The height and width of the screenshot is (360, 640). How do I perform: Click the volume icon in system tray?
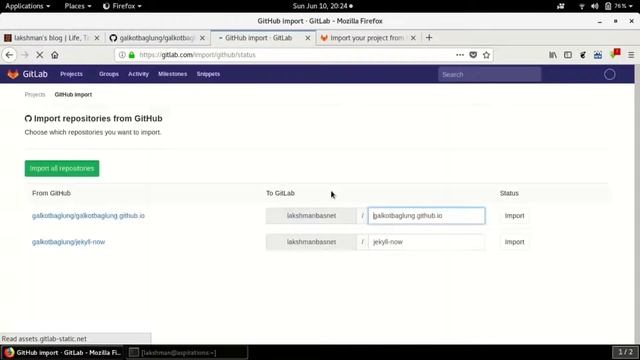595,6
